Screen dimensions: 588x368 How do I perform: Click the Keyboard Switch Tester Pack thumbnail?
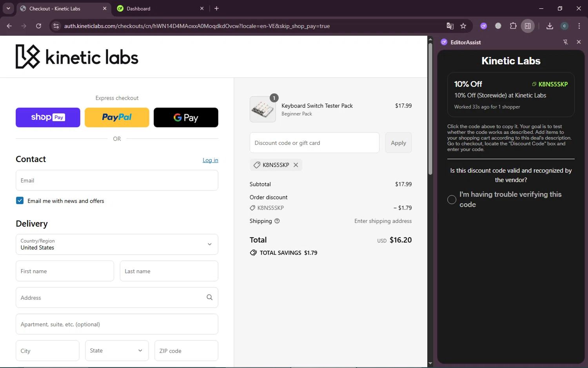(x=263, y=109)
